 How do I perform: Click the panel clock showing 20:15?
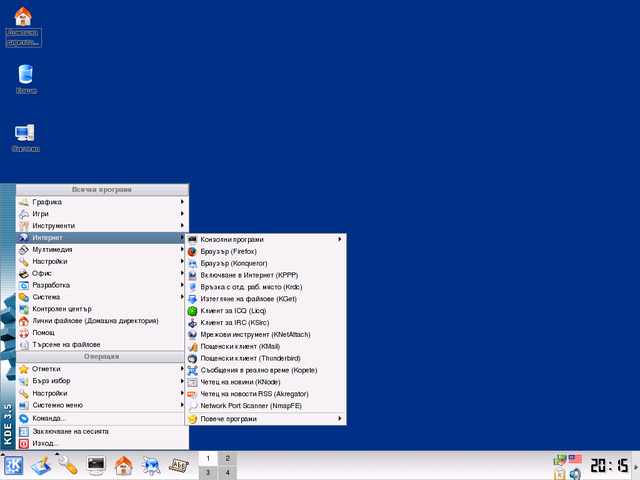point(609,466)
